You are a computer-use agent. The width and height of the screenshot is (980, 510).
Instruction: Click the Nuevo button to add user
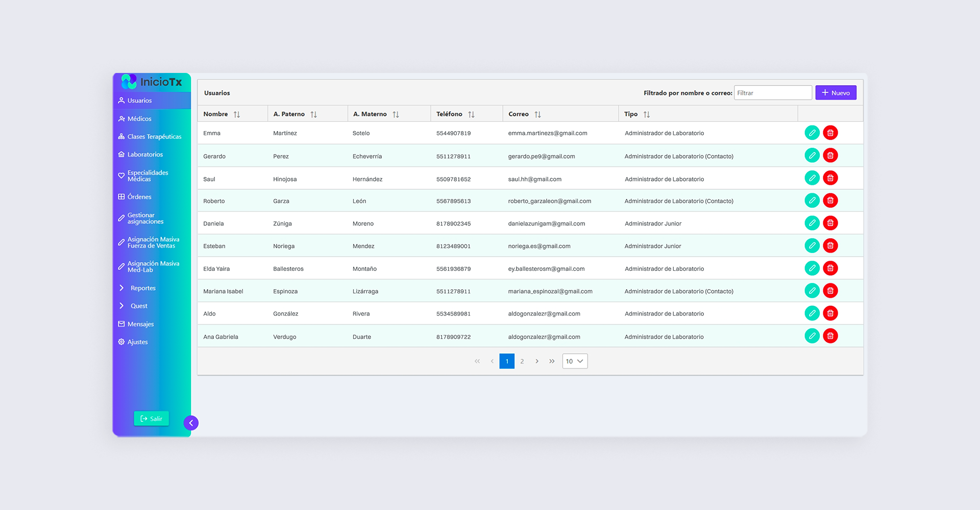[836, 93]
